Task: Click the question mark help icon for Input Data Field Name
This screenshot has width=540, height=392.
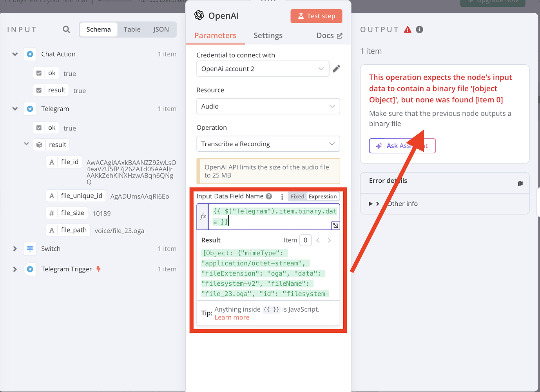Action: pyautogui.click(x=269, y=196)
